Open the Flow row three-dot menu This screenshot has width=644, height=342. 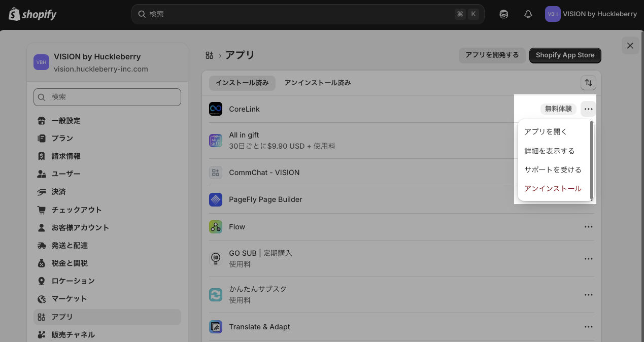[x=588, y=227]
